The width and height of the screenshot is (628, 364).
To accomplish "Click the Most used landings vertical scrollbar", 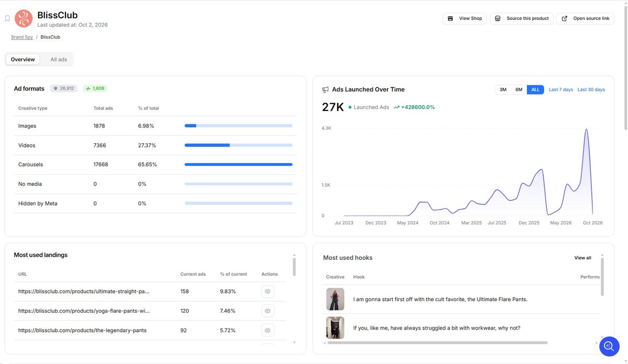I will [x=294, y=267].
